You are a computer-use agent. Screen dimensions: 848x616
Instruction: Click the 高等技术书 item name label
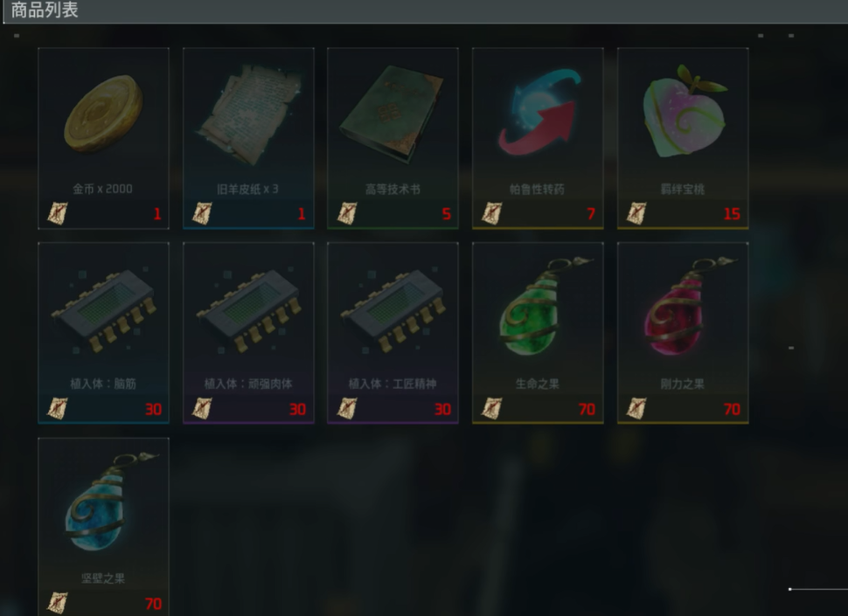pos(393,189)
